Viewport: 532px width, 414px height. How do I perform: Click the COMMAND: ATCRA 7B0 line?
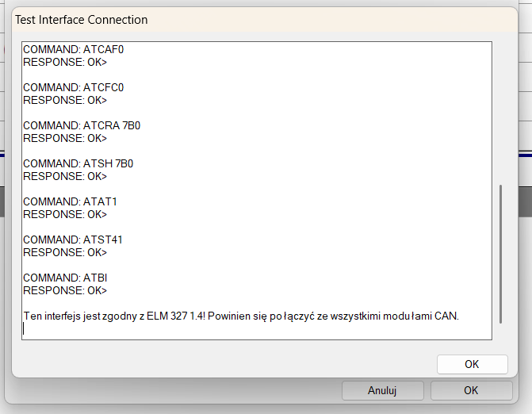(82, 125)
